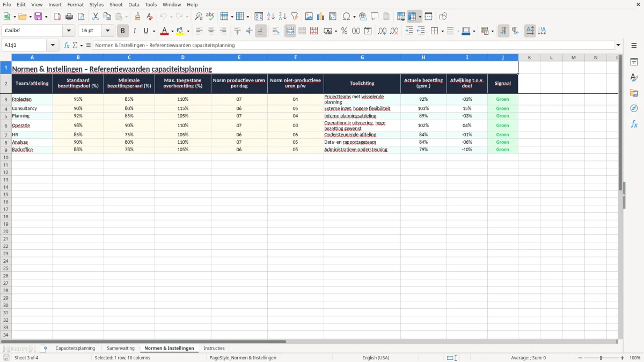Insert hyperlink via globe icon
The image size is (644, 362).
[363, 17]
